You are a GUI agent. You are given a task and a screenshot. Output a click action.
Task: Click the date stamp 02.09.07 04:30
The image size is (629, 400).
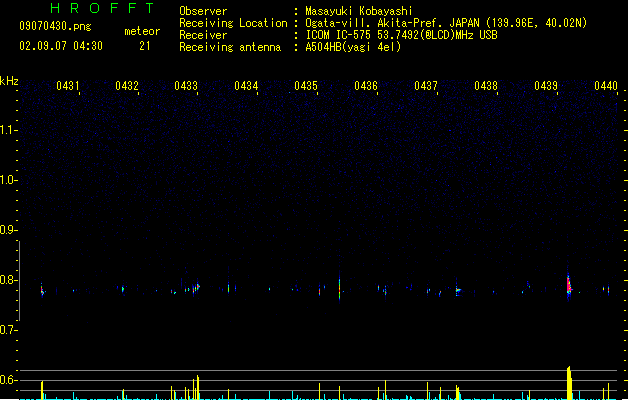coord(61,46)
